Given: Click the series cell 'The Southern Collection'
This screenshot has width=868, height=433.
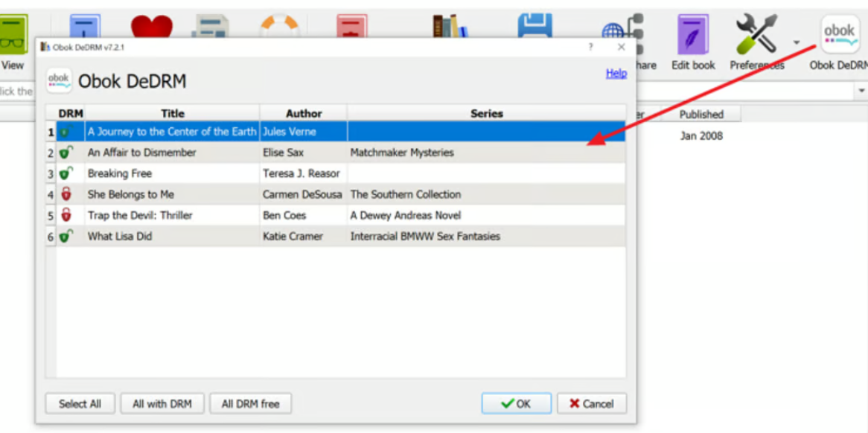Looking at the screenshot, I should [x=487, y=195].
